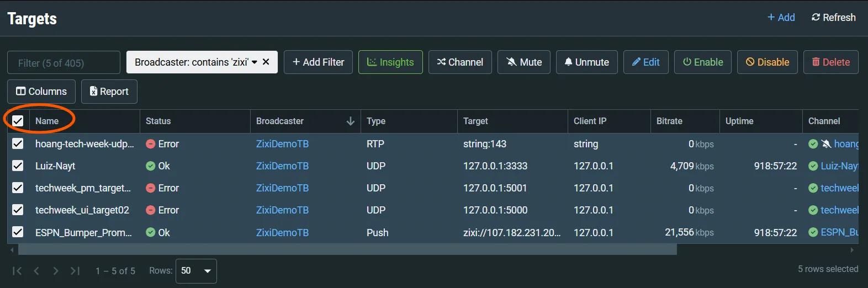Image resolution: width=868 pixels, height=288 pixels.
Task: Open ZixiDemoTB link in Luiz-Nayt row
Action: pos(282,166)
